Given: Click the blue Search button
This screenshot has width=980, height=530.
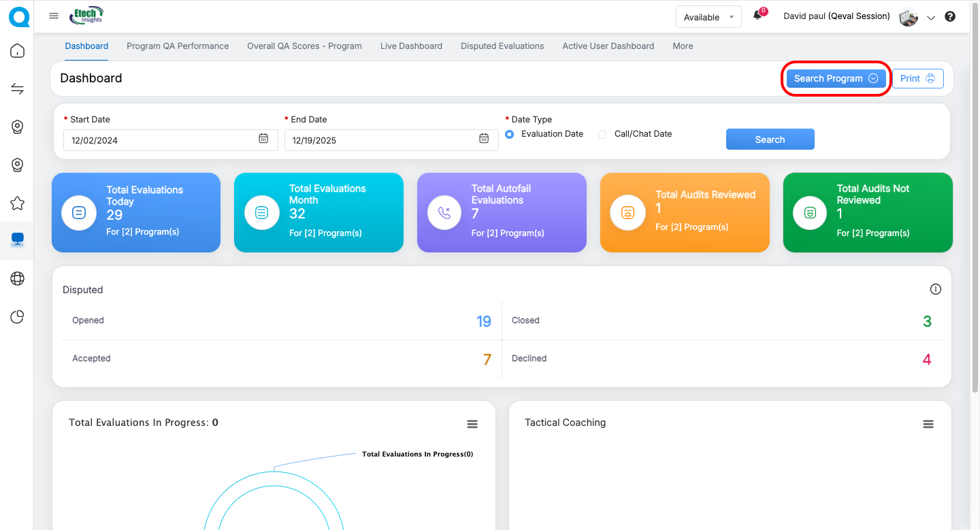Looking at the screenshot, I should [770, 139].
